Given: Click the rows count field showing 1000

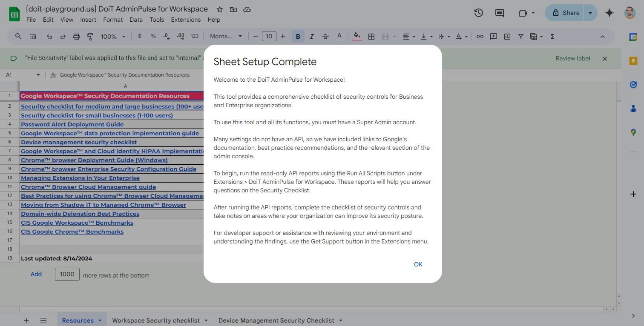Looking at the screenshot, I should tap(67, 274).
